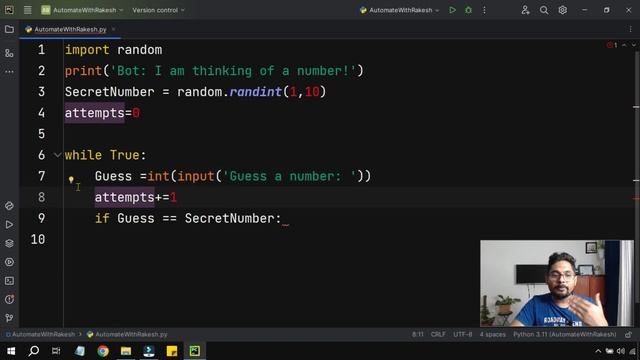
Task: Click the randint function call
Action: (256, 91)
